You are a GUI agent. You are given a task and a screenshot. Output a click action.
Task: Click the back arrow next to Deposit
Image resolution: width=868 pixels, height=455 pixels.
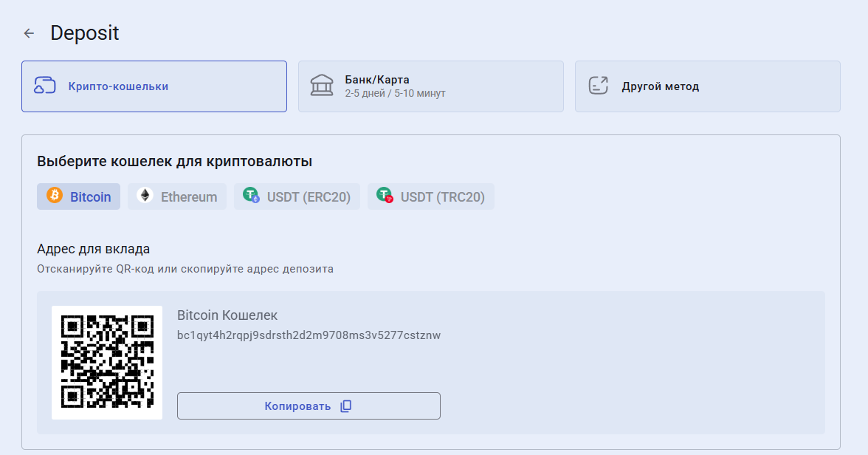pos(28,32)
